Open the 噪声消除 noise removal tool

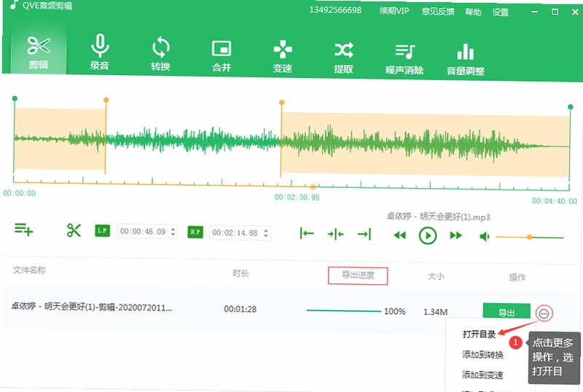tap(404, 58)
